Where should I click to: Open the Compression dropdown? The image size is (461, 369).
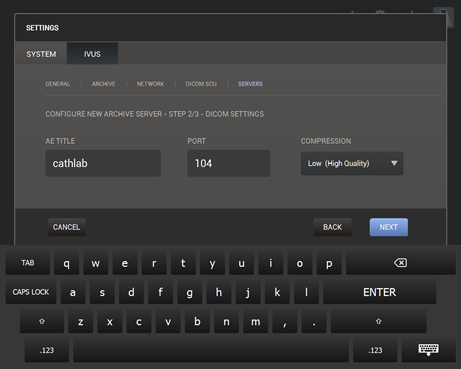(x=352, y=163)
